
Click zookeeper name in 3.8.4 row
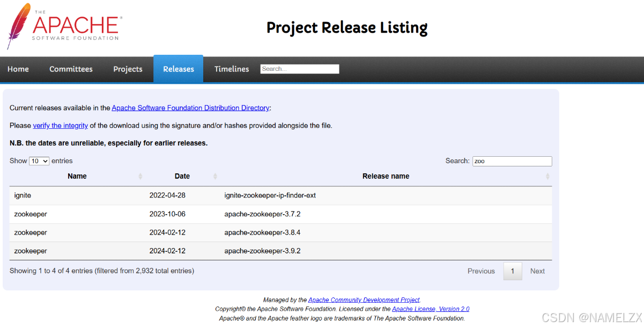(x=31, y=232)
